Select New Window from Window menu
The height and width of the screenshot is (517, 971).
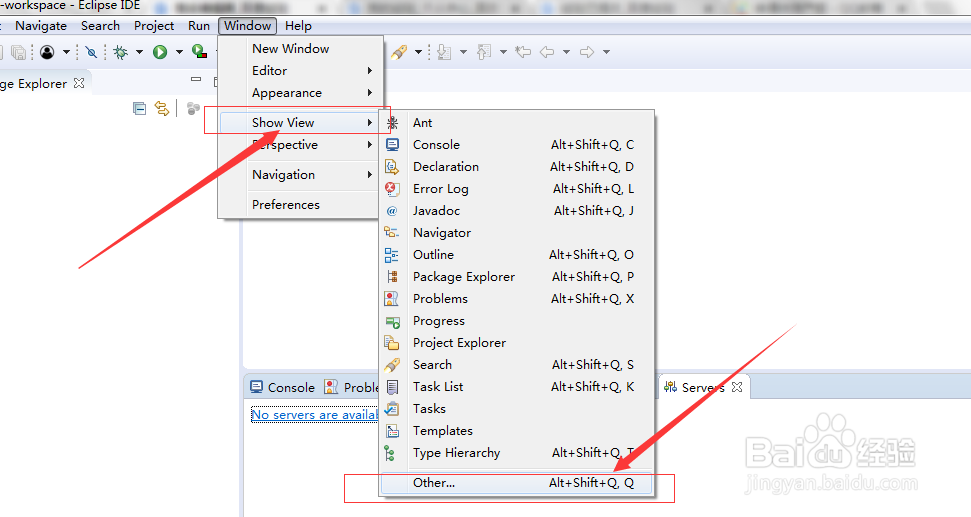pos(300,48)
